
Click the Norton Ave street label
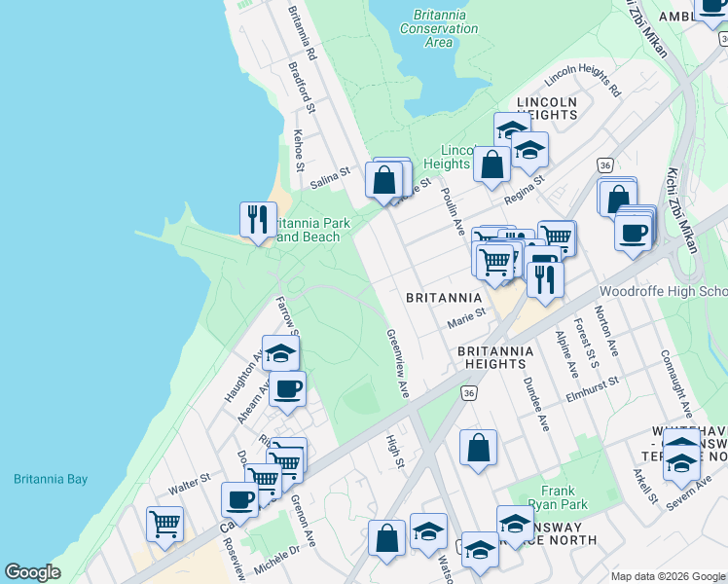(x=606, y=331)
